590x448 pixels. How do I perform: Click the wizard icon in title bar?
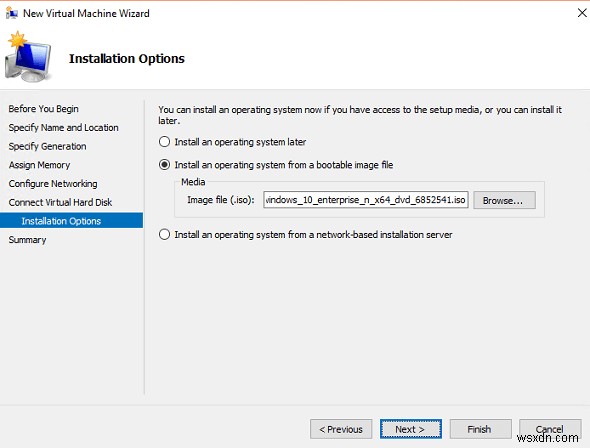[12, 13]
